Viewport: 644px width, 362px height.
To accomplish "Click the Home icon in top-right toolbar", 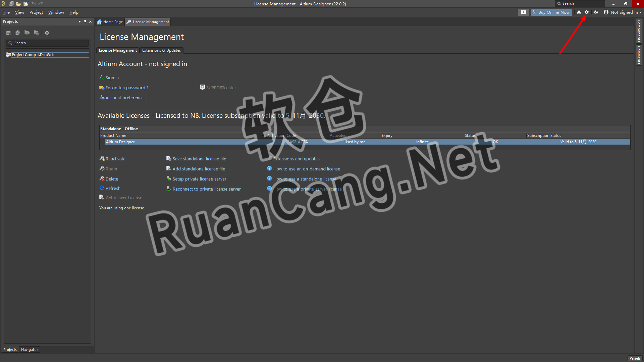I will tap(579, 12).
